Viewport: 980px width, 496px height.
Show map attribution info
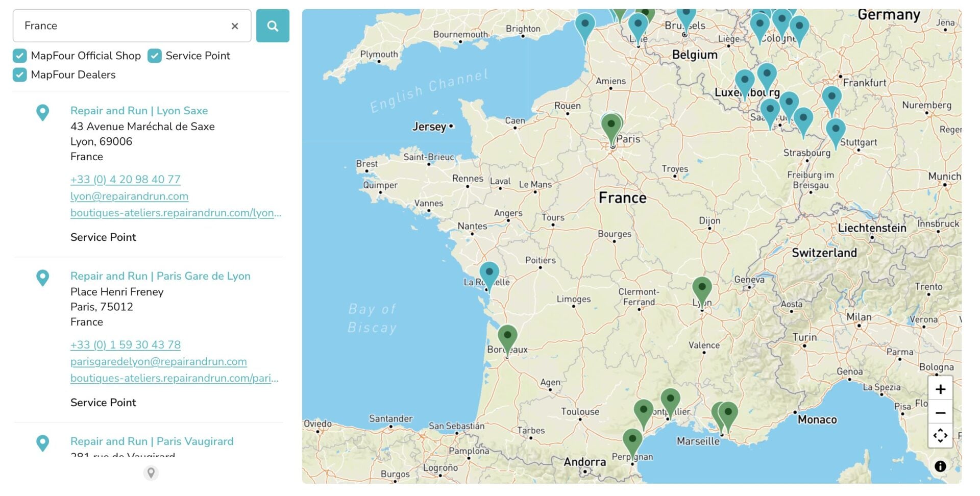940,466
